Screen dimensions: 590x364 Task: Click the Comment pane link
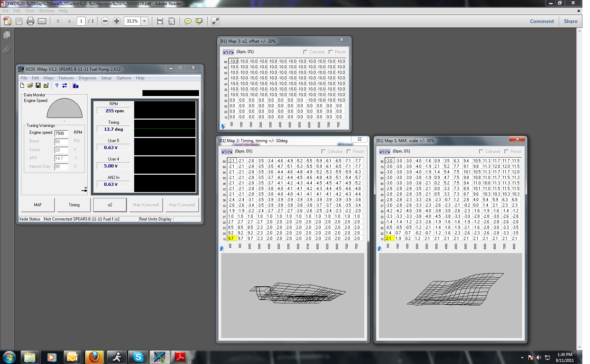[x=541, y=21]
